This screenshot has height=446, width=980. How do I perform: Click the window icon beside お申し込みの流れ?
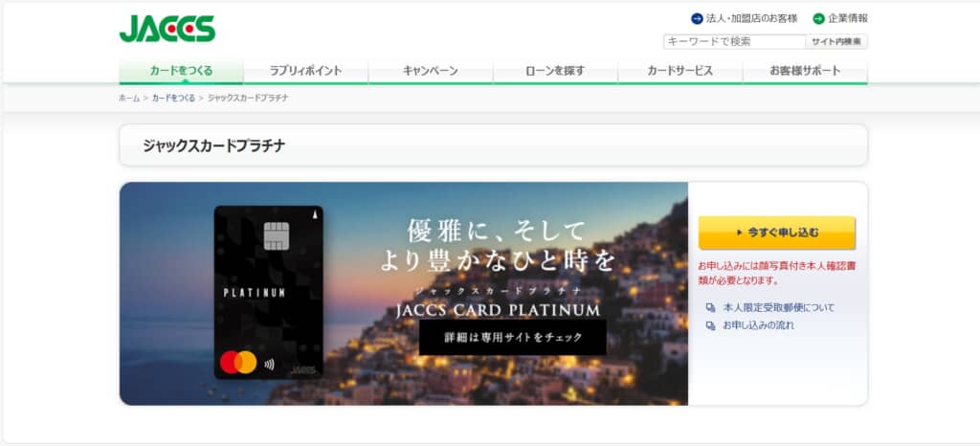(x=710, y=325)
